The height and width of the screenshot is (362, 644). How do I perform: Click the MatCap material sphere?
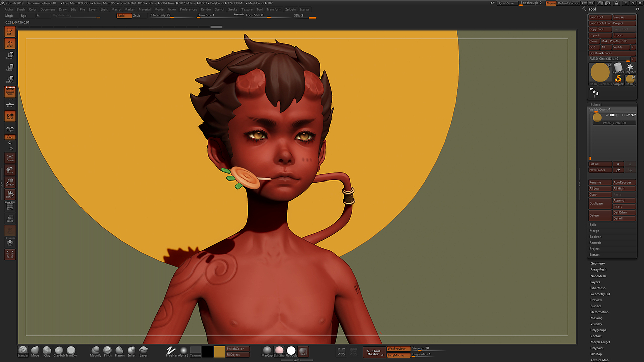(267, 351)
